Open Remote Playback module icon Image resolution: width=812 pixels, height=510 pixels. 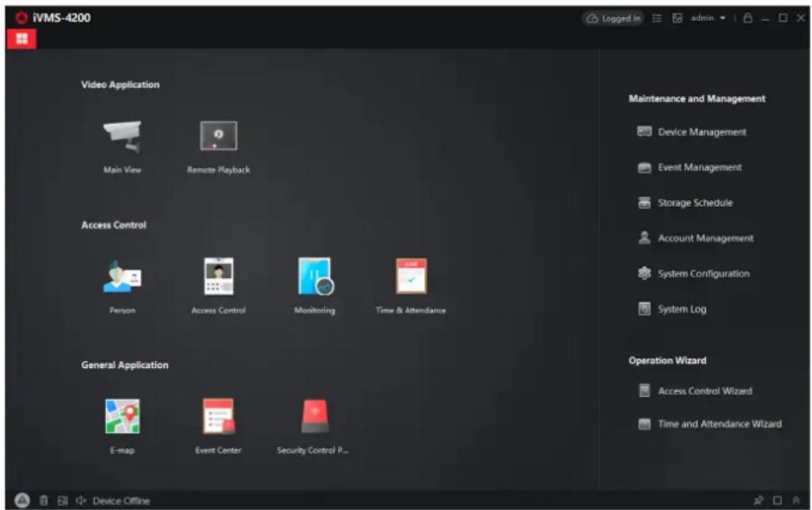(x=218, y=136)
